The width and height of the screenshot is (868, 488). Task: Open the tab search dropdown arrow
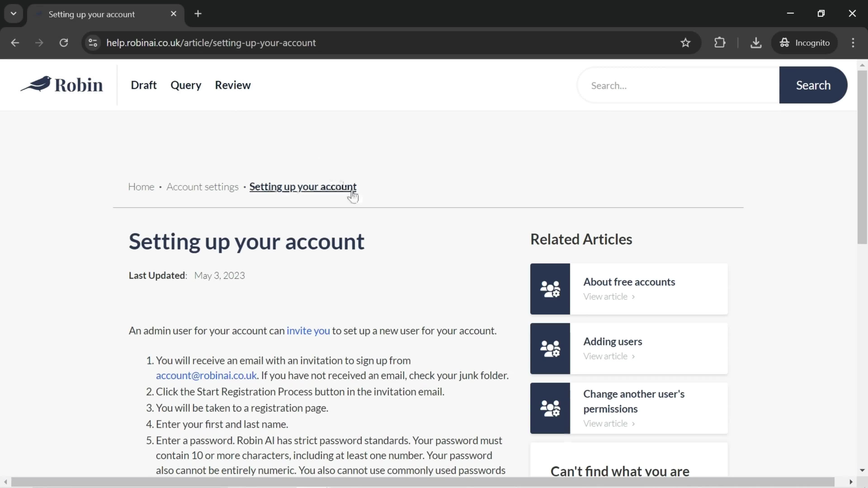[14, 14]
